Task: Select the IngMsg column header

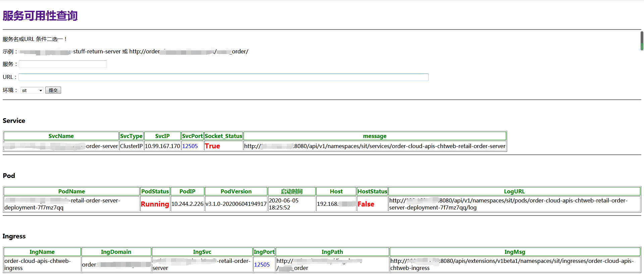Action: pyautogui.click(x=515, y=252)
